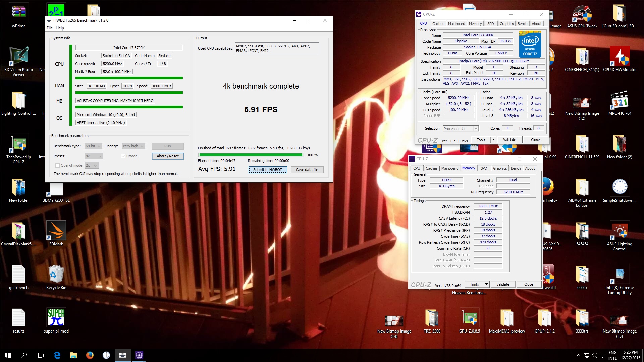Viewport: 644px width, 362px height.
Task: Click Abort / Reset button
Action: [168, 156]
